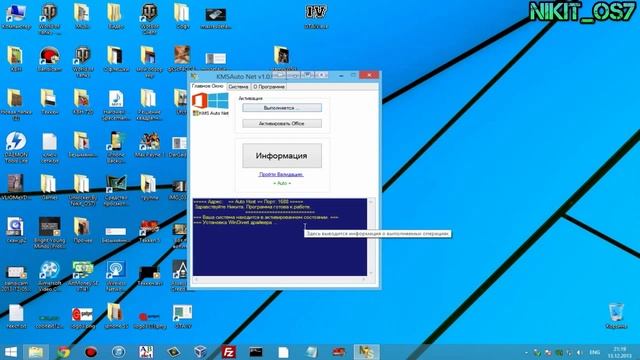Click the Активировать Office button
This screenshot has width=640, height=360.
[282, 123]
